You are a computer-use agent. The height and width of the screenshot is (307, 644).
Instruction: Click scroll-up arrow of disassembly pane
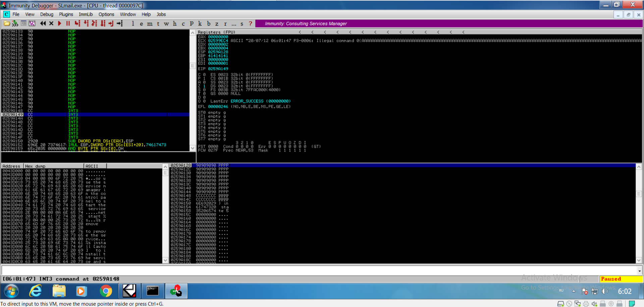193,33
